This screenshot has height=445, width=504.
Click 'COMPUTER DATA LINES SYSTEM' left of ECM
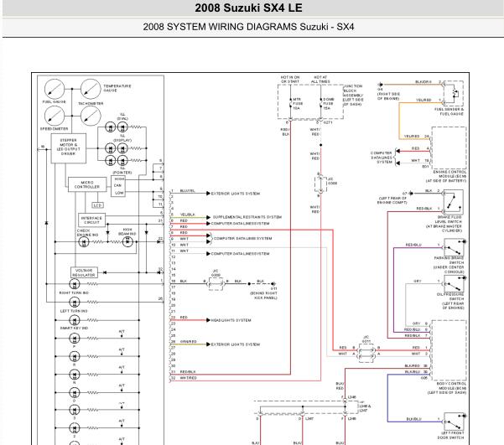point(382,158)
